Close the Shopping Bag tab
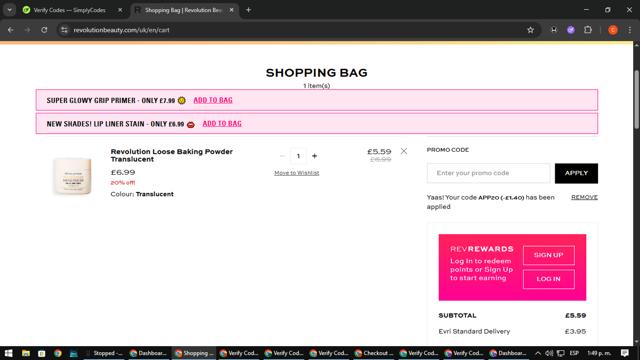The image size is (640, 360). coord(231,10)
